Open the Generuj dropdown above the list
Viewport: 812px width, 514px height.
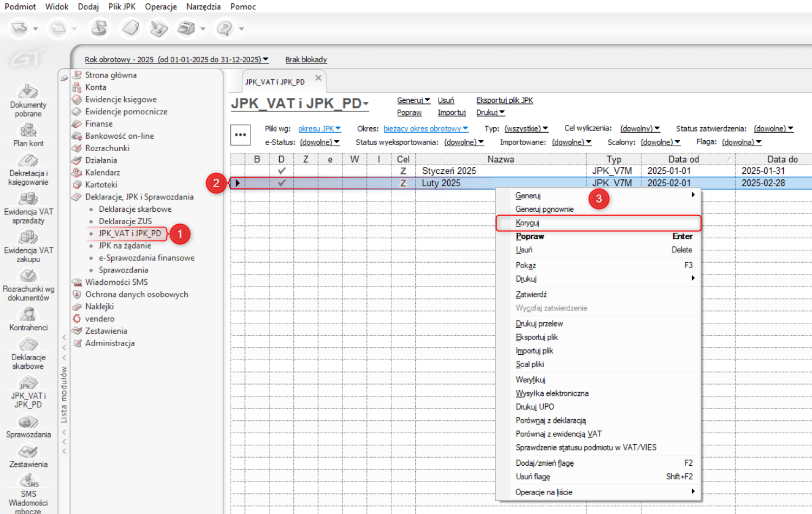pyautogui.click(x=413, y=100)
